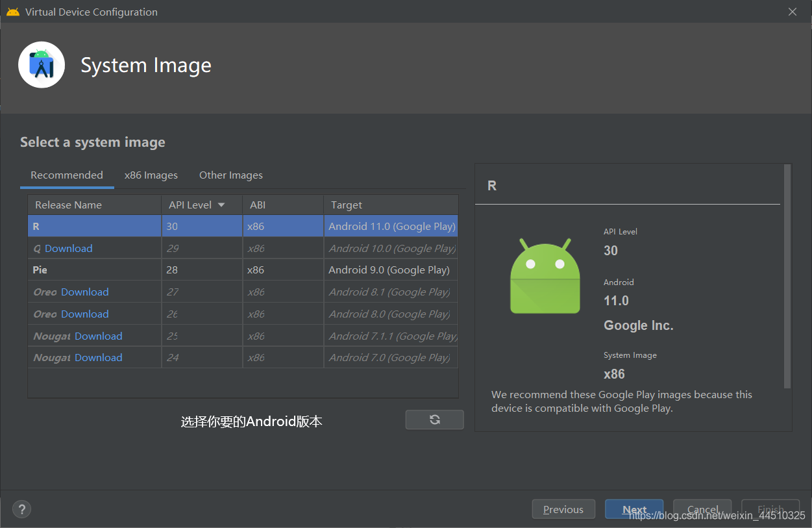This screenshot has width=812, height=528.
Task: Click API level 28 cell
Action: coord(202,270)
